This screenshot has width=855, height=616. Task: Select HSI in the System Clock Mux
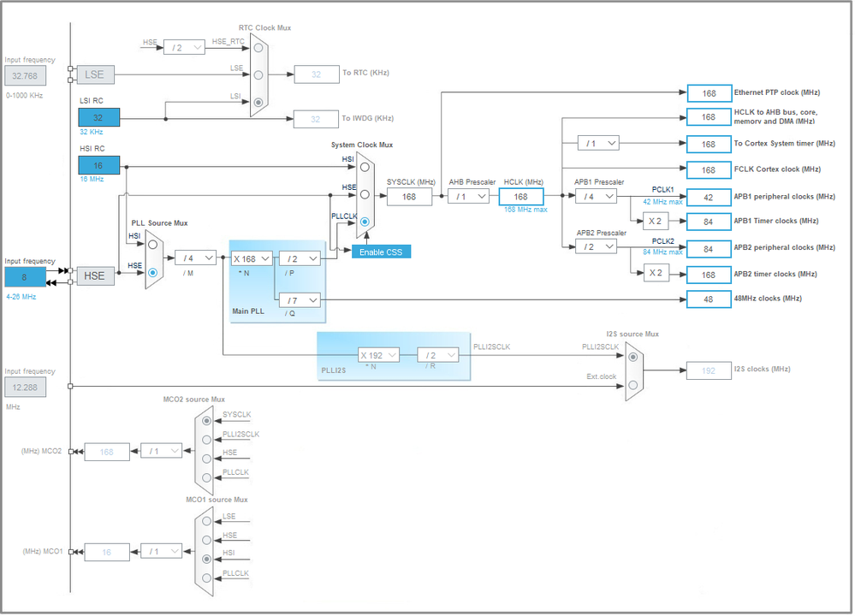pos(365,167)
